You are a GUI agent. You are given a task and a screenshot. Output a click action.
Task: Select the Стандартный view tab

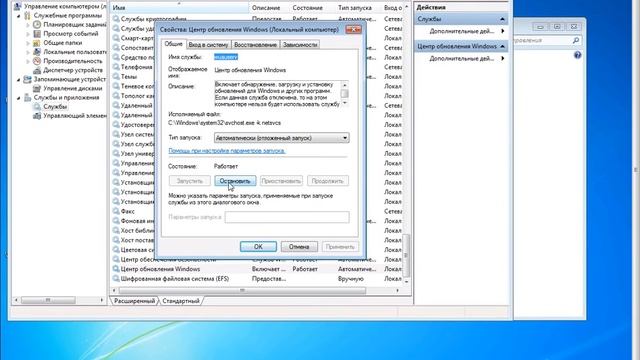point(181,301)
